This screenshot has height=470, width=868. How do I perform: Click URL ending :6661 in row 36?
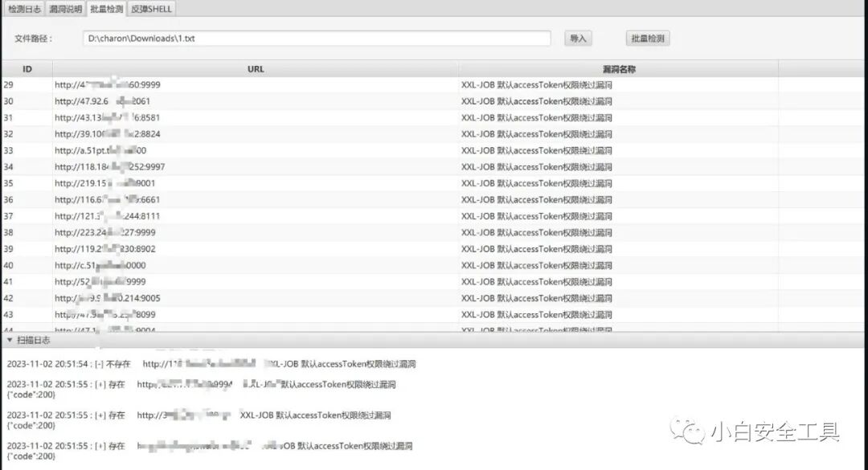click(x=107, y=199)
